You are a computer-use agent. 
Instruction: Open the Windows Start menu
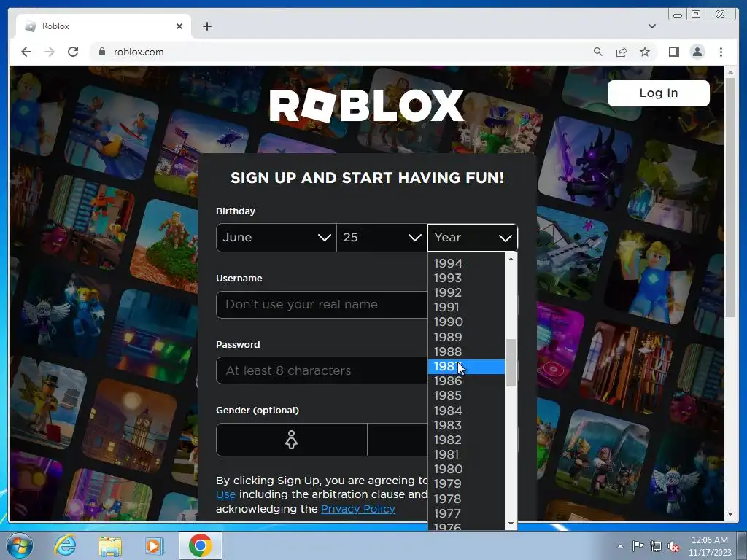click(x=20, y=545)
